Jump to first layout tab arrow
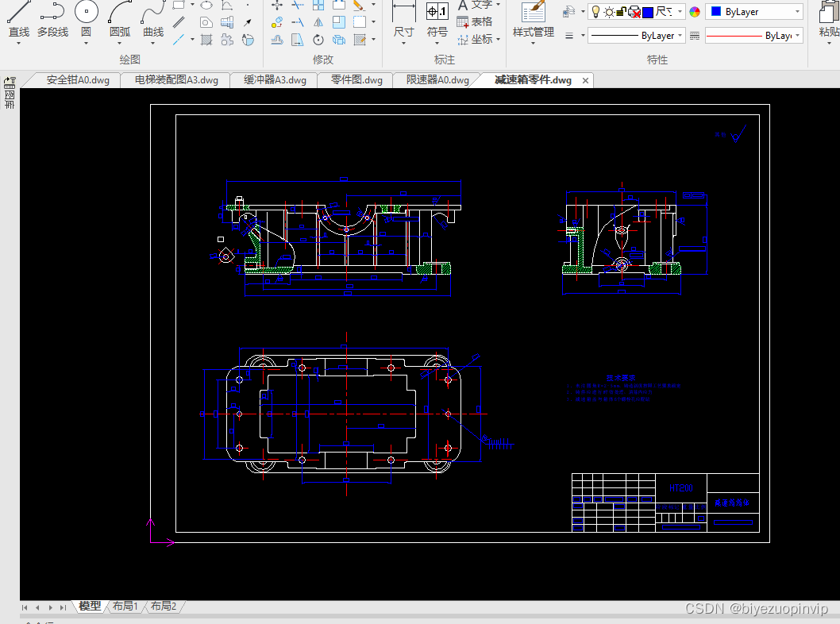840x624 pixels. coord(25,607)
